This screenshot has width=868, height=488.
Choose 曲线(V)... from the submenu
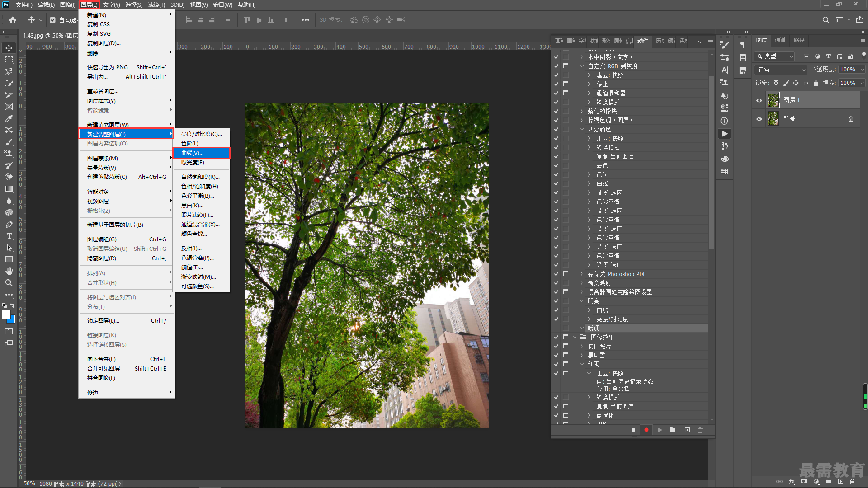[201, 153]
